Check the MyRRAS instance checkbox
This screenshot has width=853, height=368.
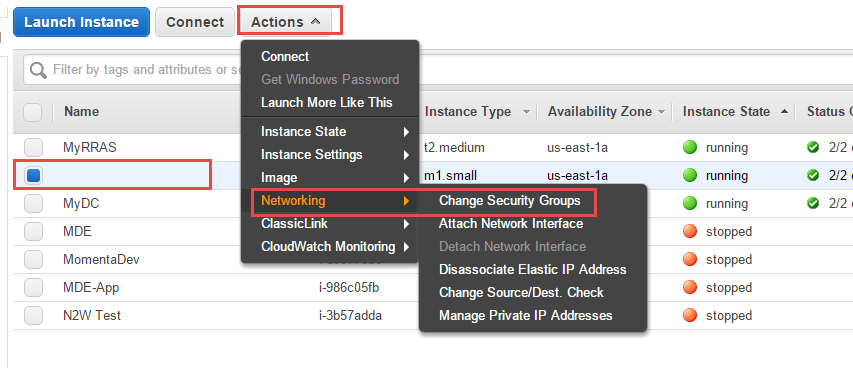[33, 148]
